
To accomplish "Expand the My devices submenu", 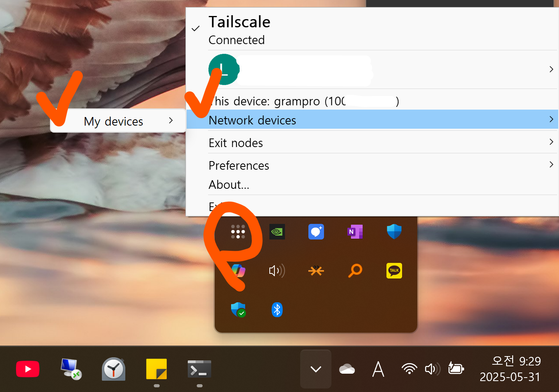I will 113,121.
